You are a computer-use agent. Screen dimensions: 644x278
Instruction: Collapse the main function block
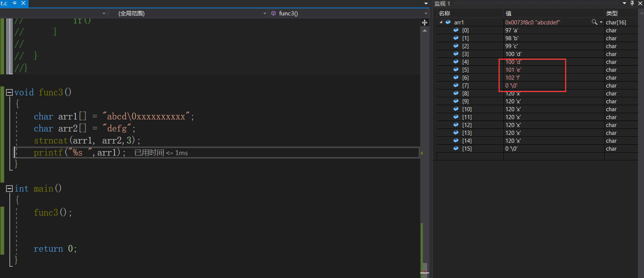[x=9, y=189]
